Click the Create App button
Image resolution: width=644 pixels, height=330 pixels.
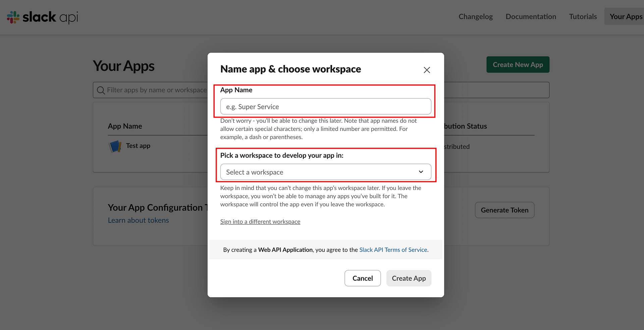[409, 278]
